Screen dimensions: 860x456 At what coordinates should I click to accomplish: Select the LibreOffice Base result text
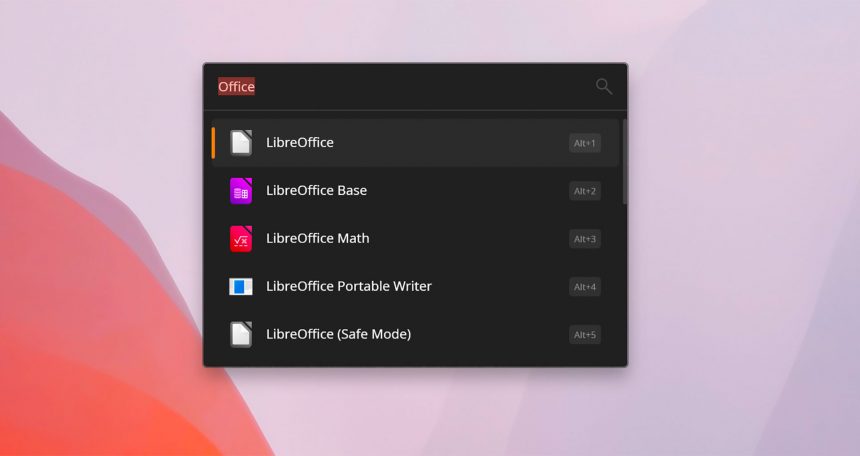[x=316, y=190]
